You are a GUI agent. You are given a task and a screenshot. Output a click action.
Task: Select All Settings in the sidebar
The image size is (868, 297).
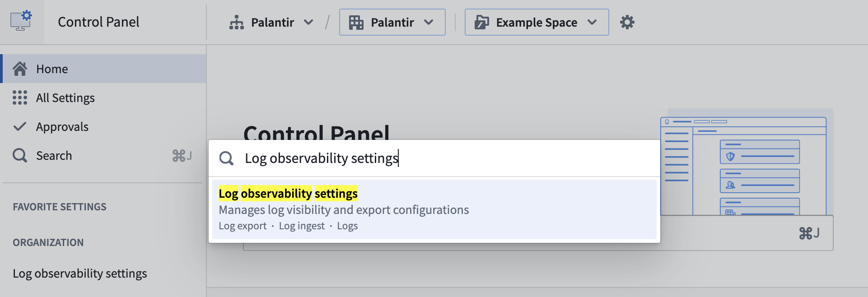65,97
